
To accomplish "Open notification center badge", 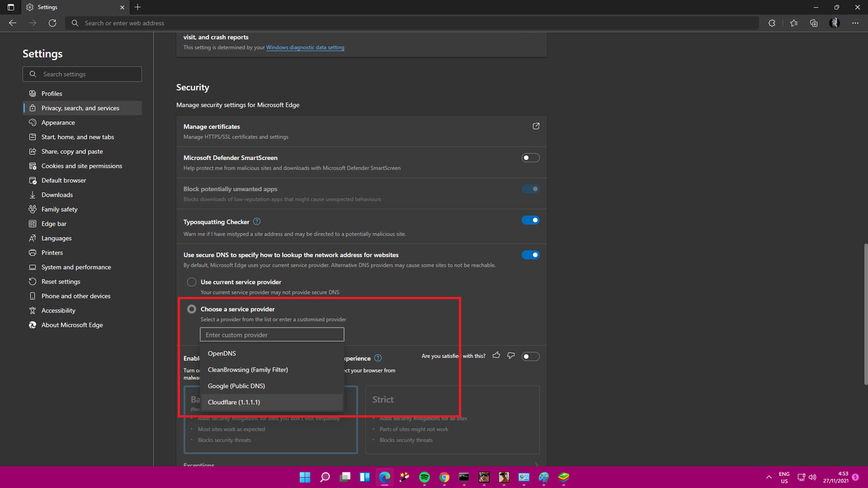I will (856, 477).
